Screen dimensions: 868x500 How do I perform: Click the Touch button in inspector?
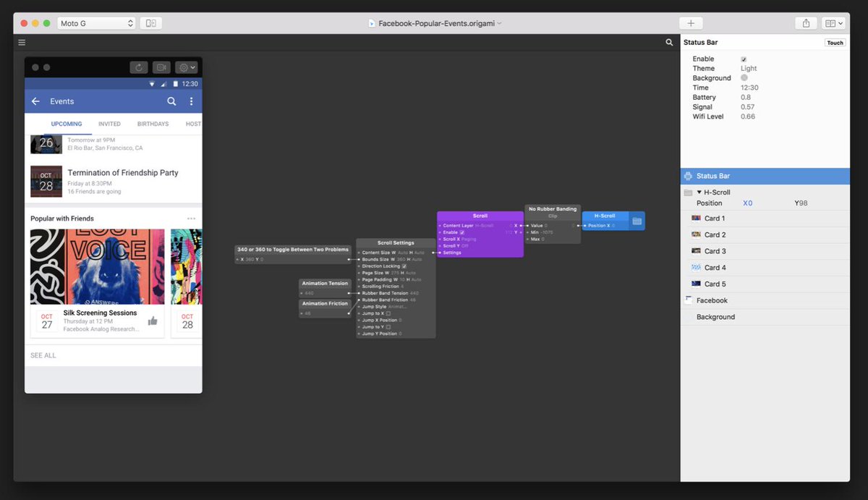[x=835, y=43]
